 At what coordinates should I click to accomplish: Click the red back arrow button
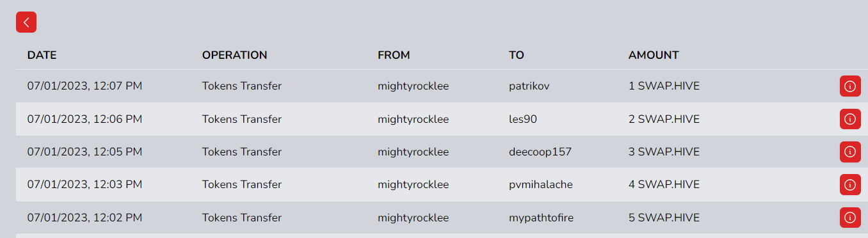(26, 22)
